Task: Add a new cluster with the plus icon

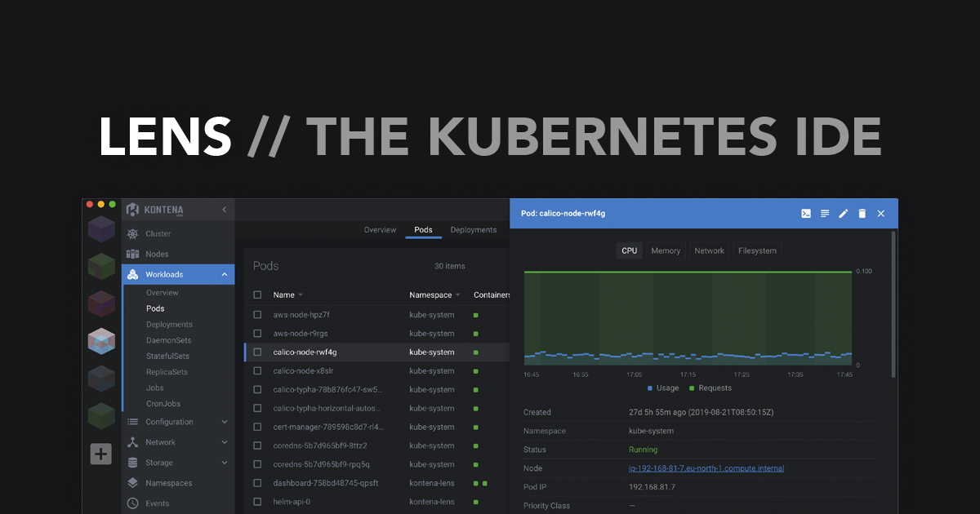Action: point(100,454)
